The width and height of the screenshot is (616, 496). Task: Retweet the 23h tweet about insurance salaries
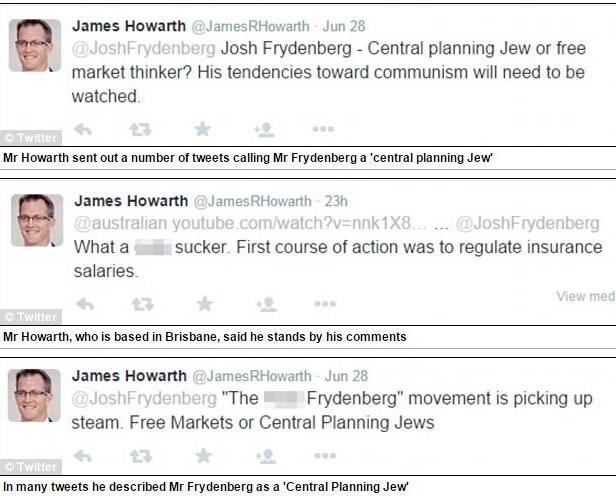tap(143, 304)
